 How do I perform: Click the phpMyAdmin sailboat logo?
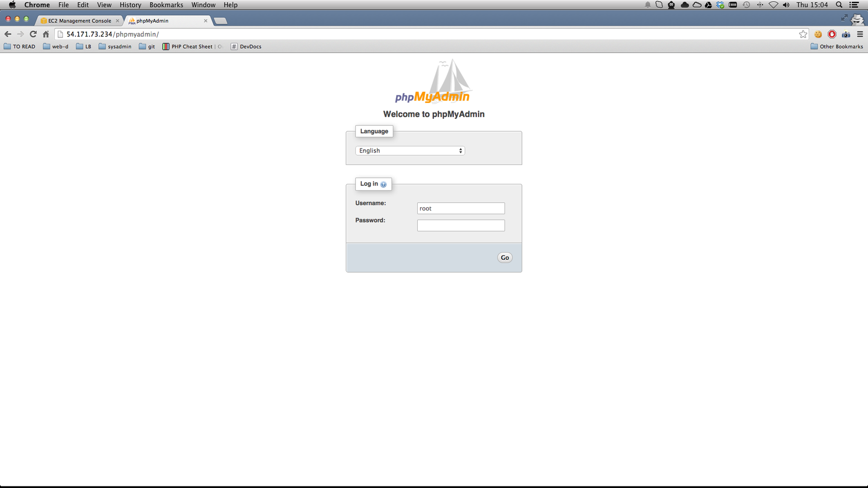pyautogui.click(x=433, y=81)
